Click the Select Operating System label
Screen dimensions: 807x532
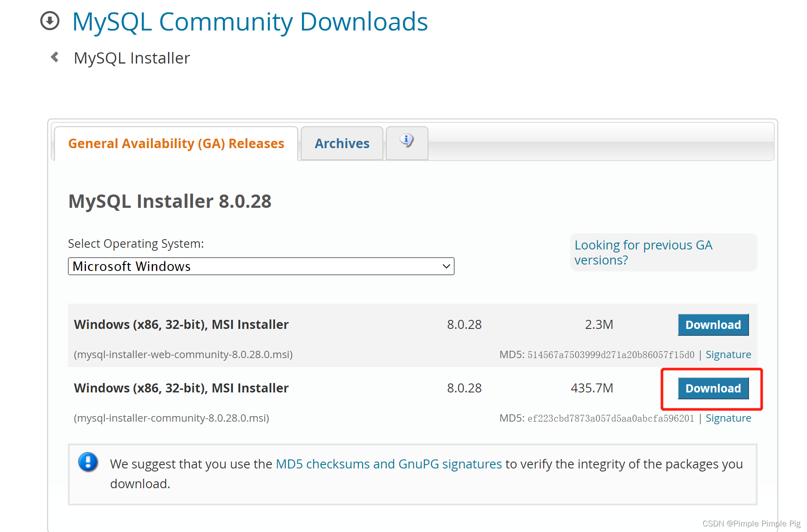point(136,244)
